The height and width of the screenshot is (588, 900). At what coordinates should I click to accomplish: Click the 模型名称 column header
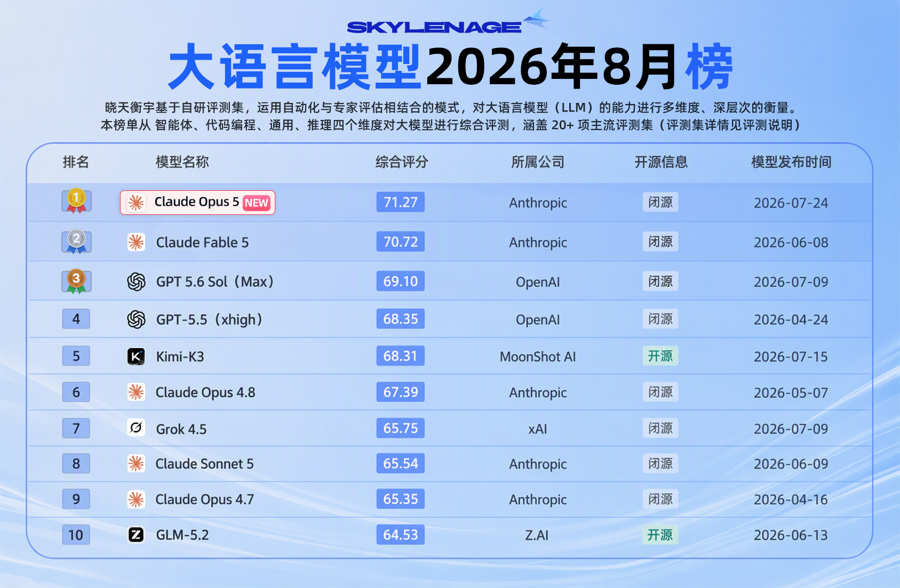(182, 162)
